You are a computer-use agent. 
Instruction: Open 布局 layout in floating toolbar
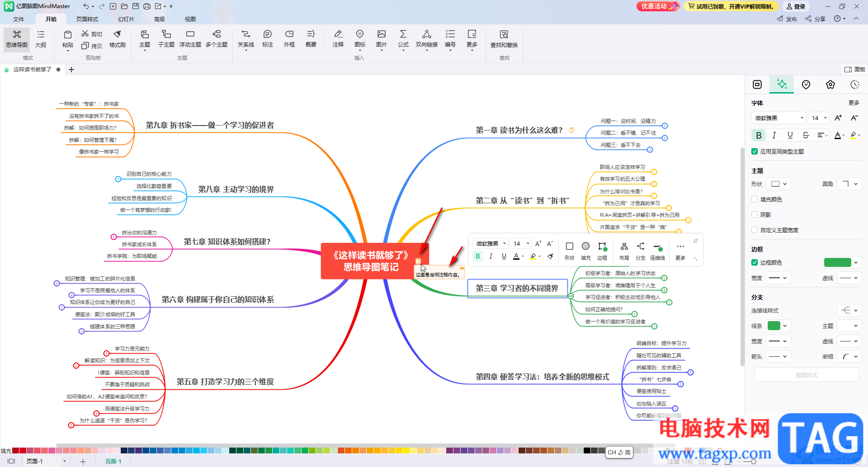point(624,251)
